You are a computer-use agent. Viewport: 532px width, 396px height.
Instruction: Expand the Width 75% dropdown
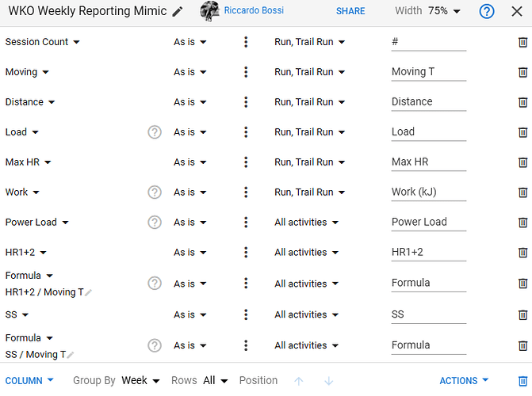click(427, 11)
